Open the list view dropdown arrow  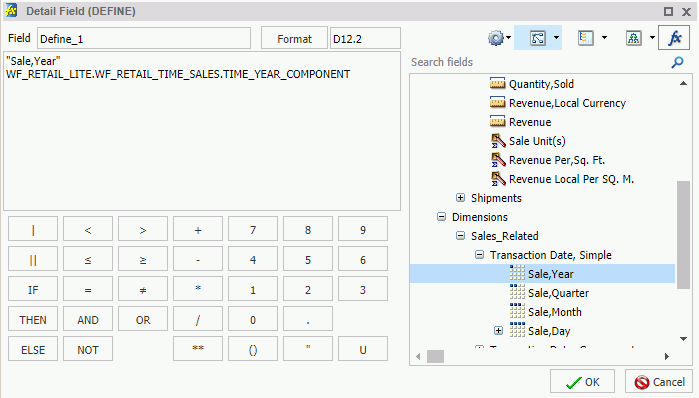[x=604, y=38]
